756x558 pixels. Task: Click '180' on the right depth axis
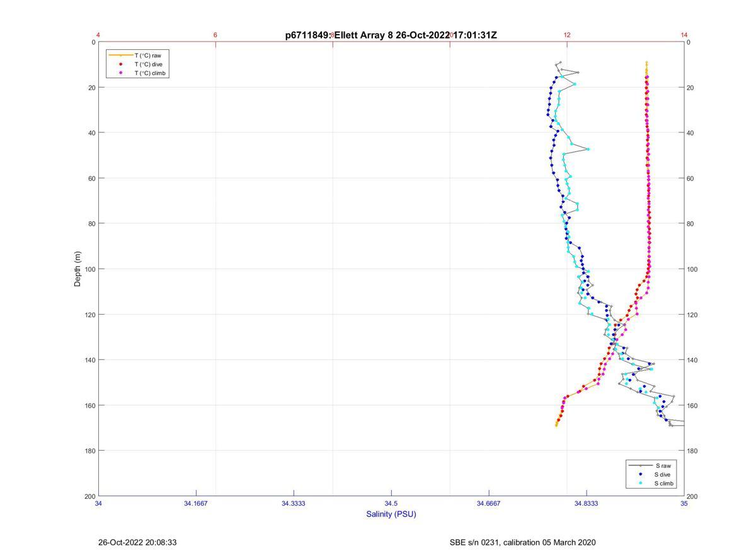(692, 451)
